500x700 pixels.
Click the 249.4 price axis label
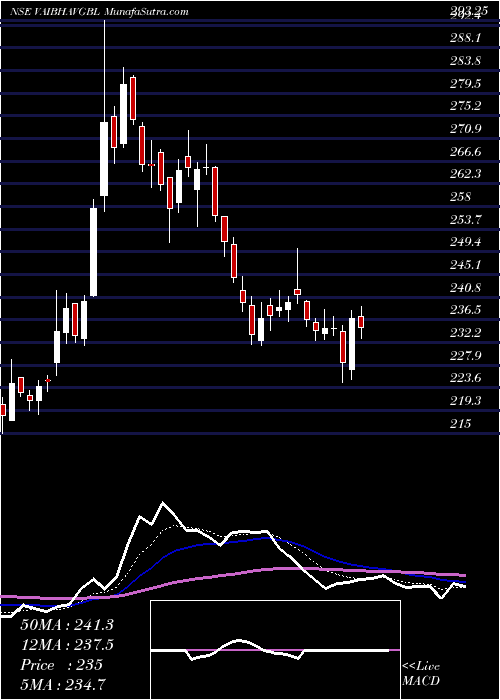point(465,242)
